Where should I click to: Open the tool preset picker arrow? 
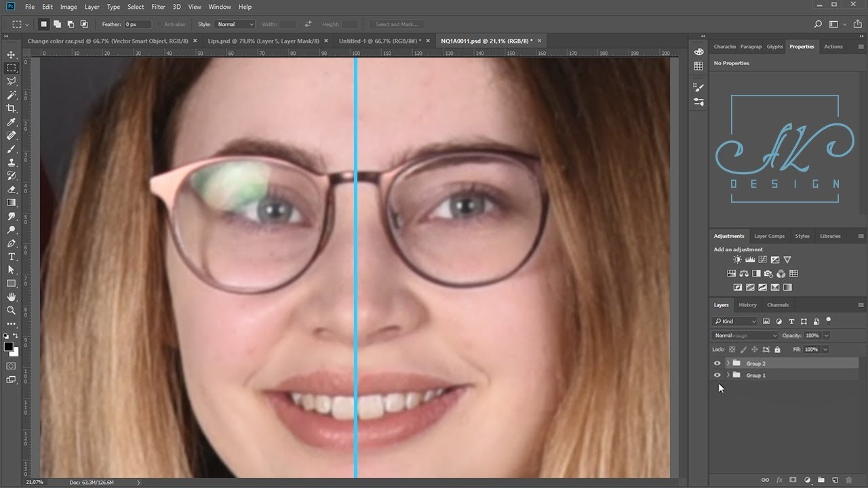pyautogui.click(x=26, y=24)
